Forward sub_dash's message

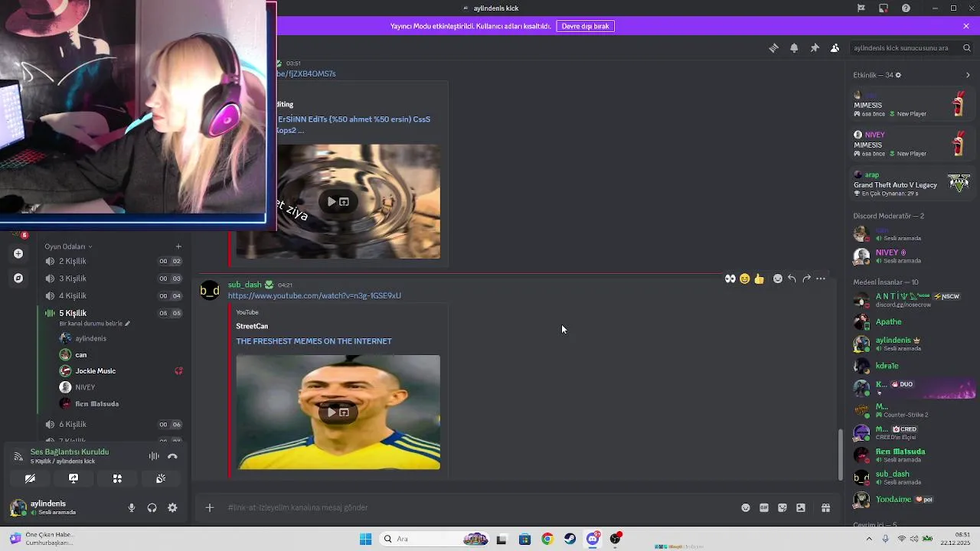tap(806, 279)
